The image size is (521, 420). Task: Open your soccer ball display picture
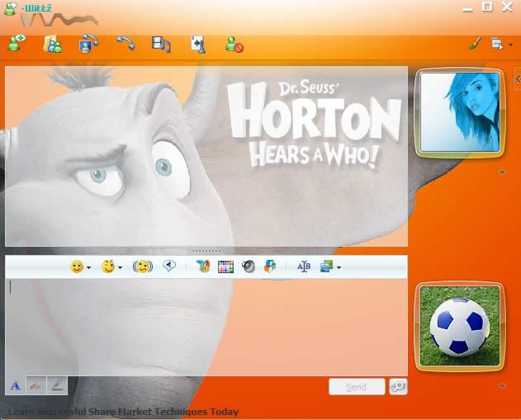point(460,326)
